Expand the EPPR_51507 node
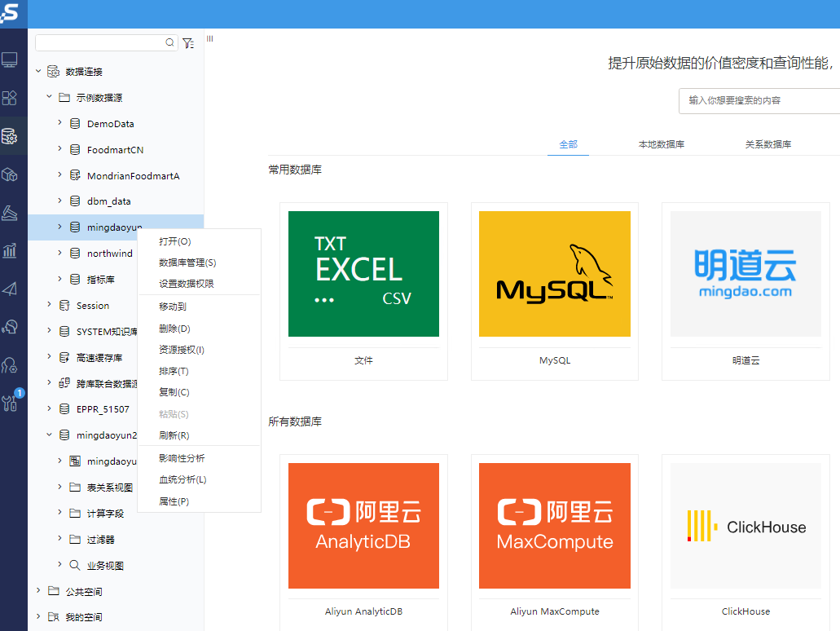 click(49, 408)
